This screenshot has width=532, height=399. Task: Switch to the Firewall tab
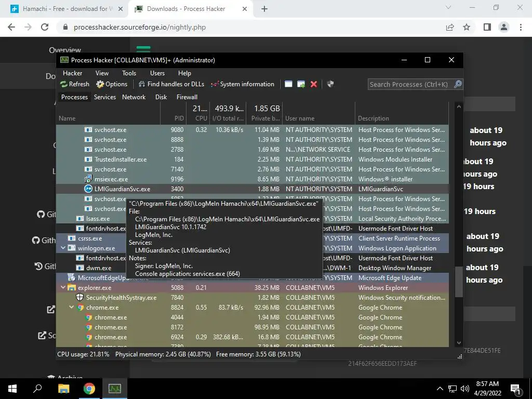(187, 97)
